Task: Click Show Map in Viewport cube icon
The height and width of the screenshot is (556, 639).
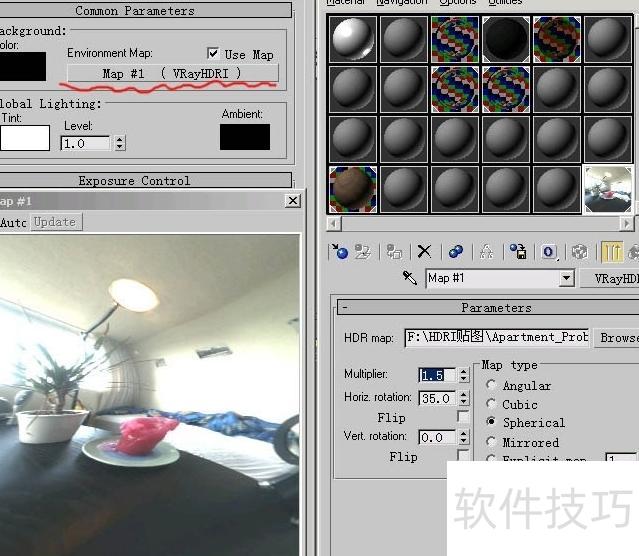Action: point(579,252)
